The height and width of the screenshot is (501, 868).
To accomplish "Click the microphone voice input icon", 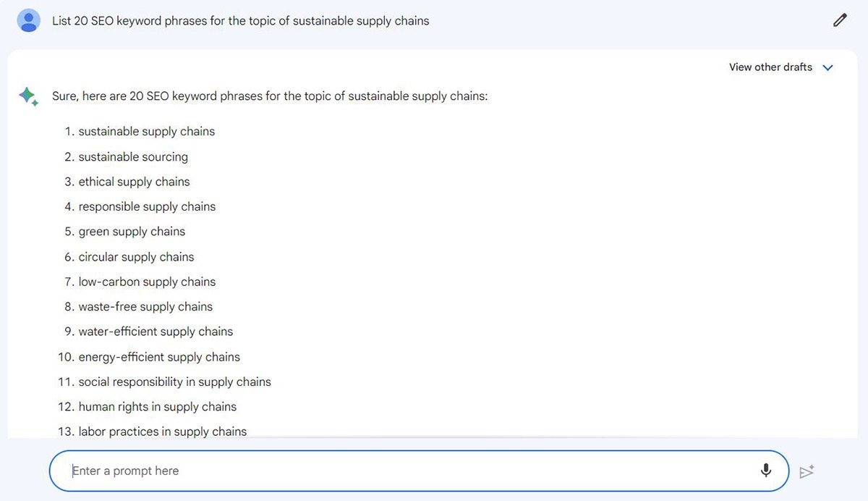I will click(x=766, y=471).
